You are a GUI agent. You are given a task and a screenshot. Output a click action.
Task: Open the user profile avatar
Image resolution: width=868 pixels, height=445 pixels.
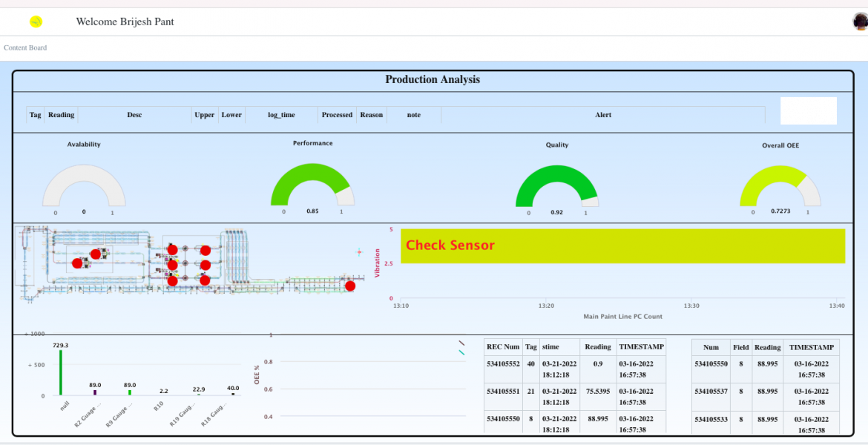click(x=860, y=22)
